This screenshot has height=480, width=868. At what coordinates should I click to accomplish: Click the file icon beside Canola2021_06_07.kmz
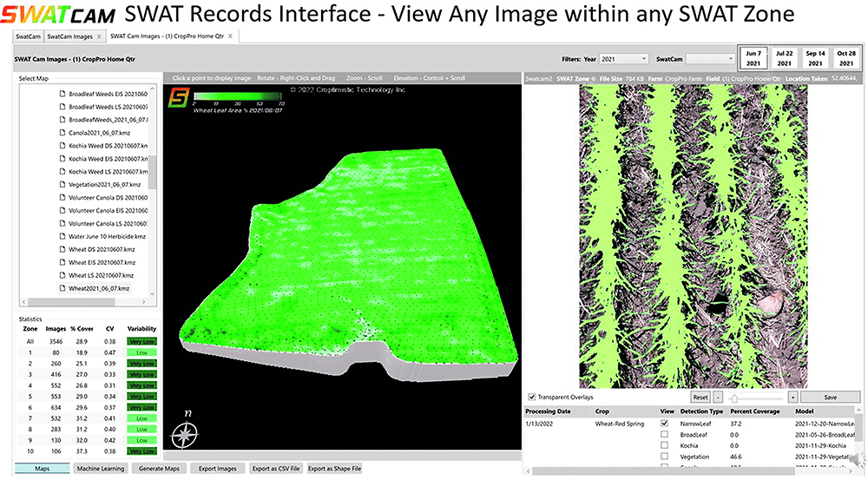(62, 133)
